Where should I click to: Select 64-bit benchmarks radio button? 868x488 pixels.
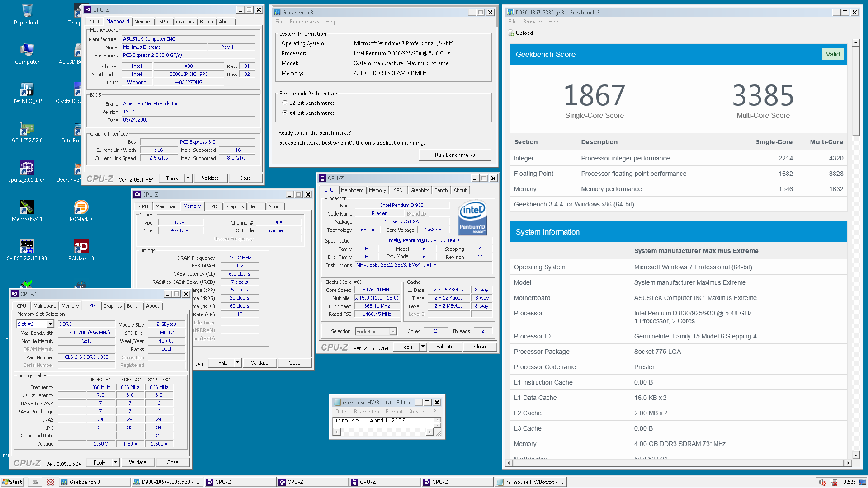tap(284, 113)
